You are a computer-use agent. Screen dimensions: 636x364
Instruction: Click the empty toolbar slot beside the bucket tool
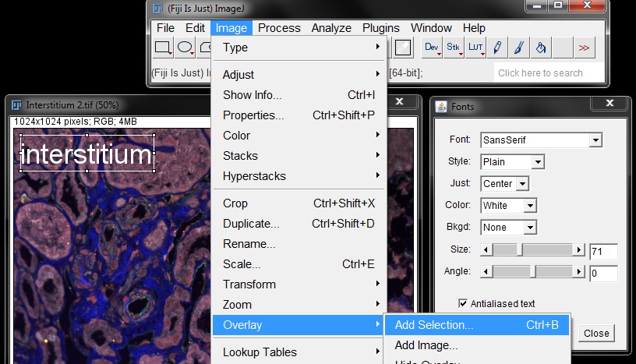[x=563, y=48]
